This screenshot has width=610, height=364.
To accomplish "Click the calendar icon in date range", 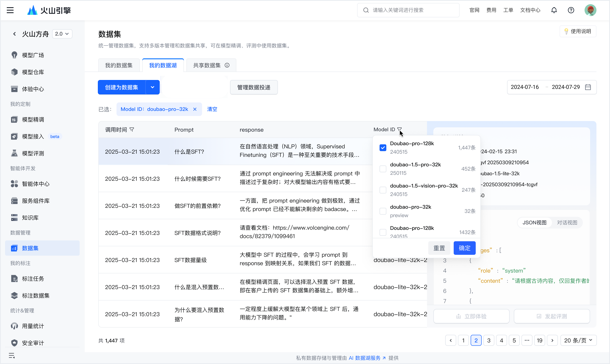I will [588, 87].
